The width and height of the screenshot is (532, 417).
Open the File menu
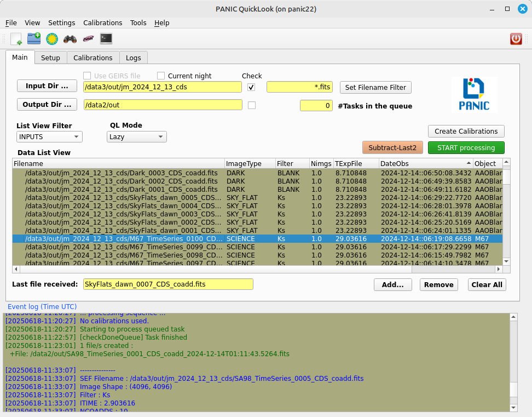pyautogui.click(x=11, y=23)
